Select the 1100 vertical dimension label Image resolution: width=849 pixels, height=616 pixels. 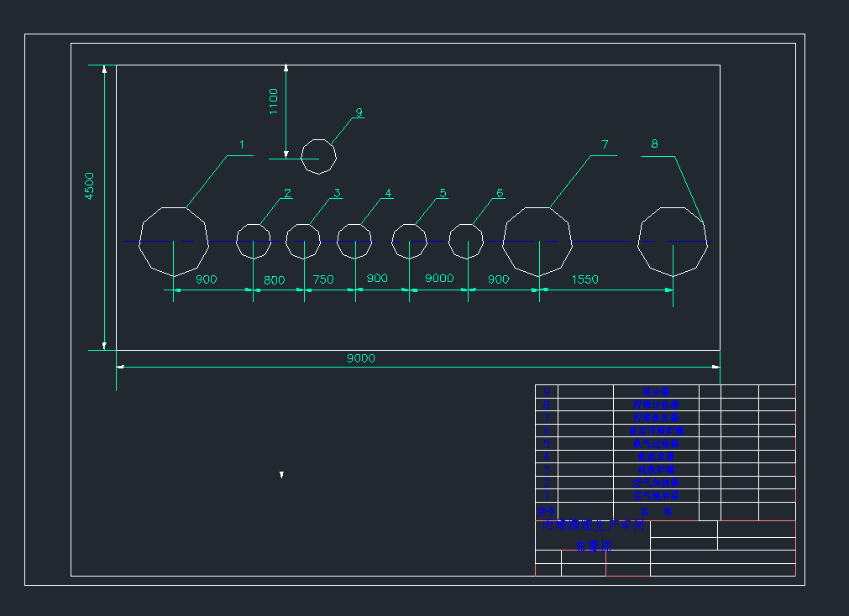274,102
